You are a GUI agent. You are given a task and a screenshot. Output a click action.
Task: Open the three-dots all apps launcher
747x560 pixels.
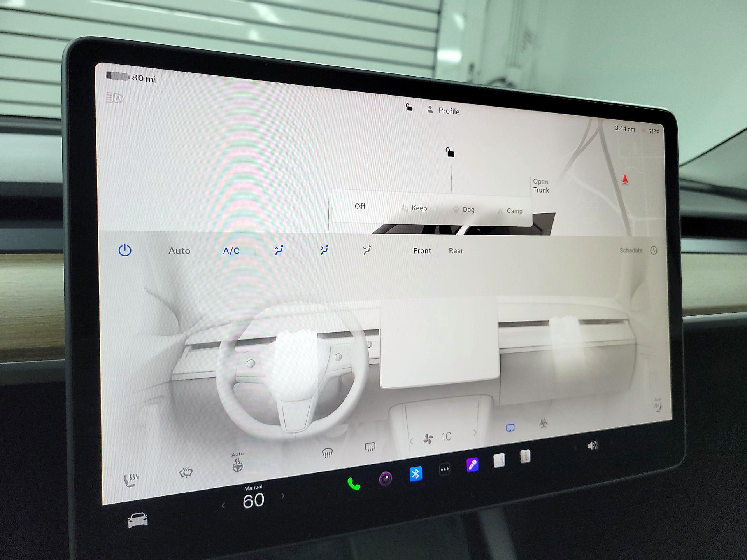pyautogui.click(x=445, y=469)
